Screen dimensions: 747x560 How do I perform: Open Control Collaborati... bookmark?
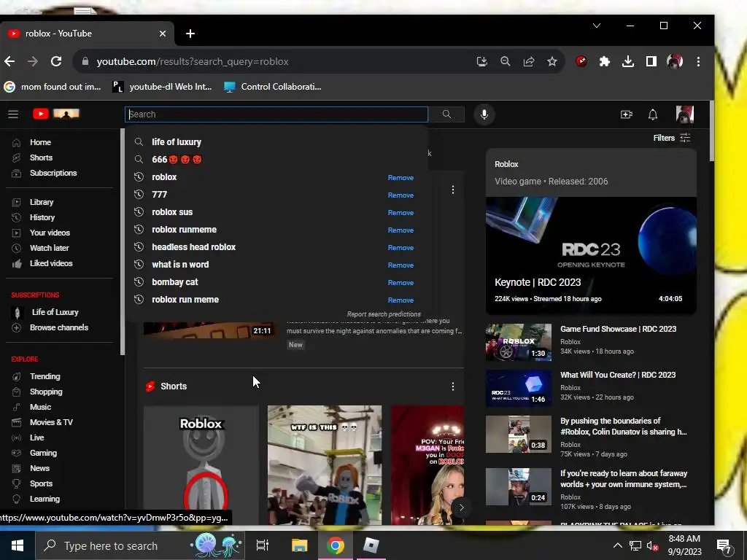(x=273, y=87)
